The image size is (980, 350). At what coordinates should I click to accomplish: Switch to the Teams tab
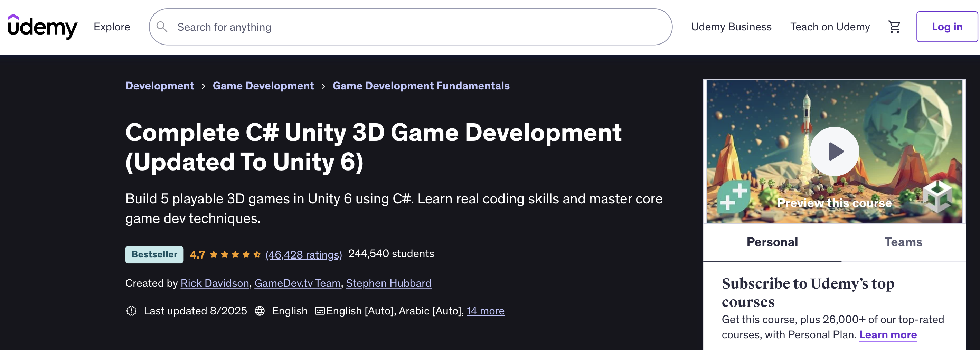(x=904, y=242)
